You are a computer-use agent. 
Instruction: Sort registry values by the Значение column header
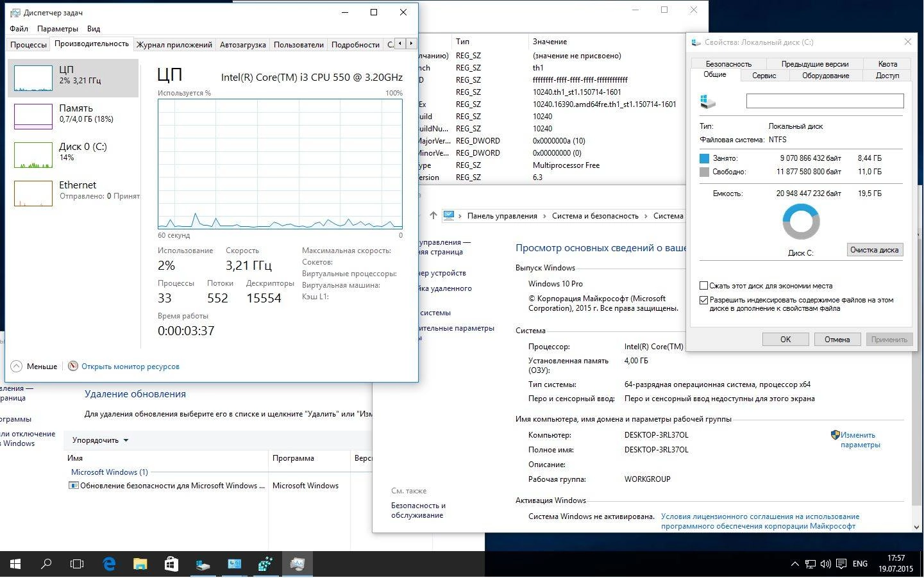(606, 42)
